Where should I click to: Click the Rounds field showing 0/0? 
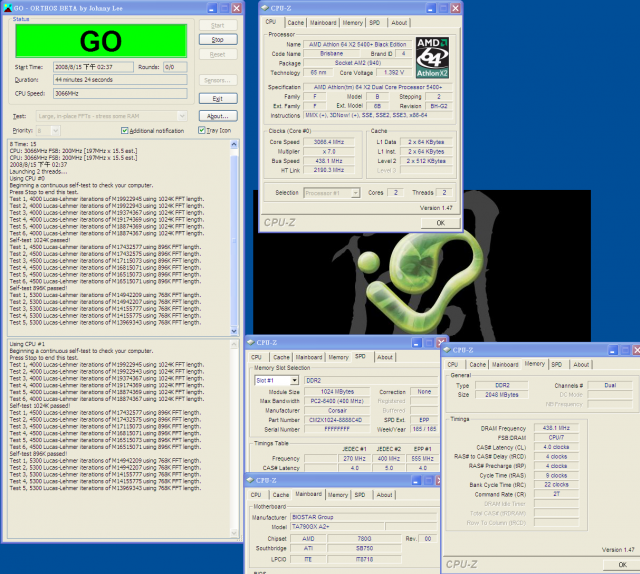point(175,67)
